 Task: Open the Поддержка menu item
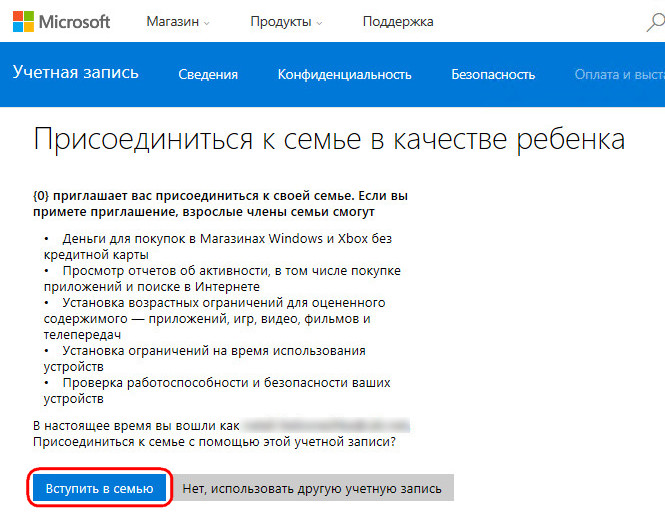(x=398, y=22)
